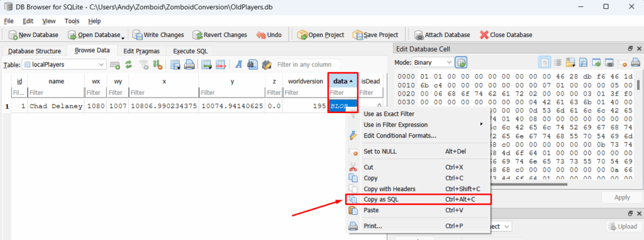The width and height of the screenshot is (644, 240).
Task: Click the clear all filters funnel icon
Action: click(143, 65)
